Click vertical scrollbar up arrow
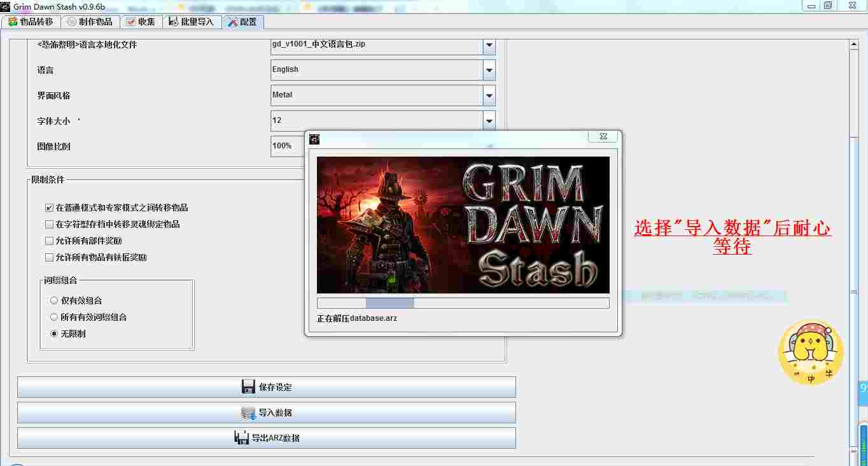 click(x=855, y=45)
